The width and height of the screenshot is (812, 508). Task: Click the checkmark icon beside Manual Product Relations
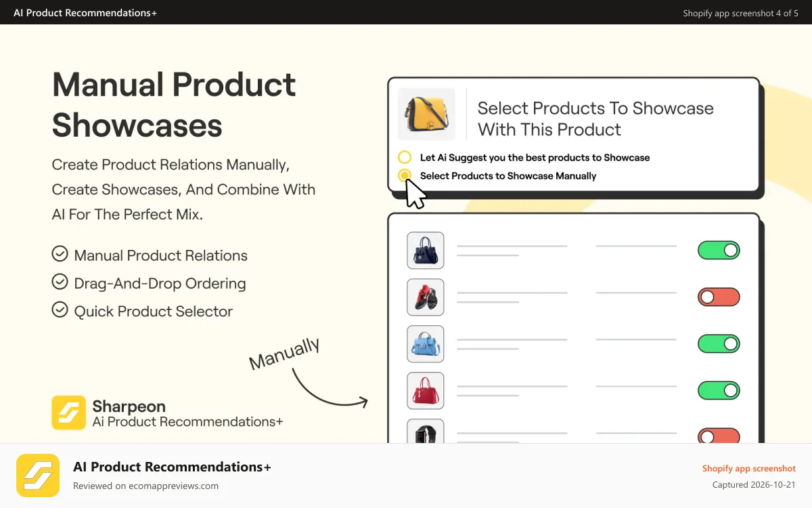click(60, 254)
